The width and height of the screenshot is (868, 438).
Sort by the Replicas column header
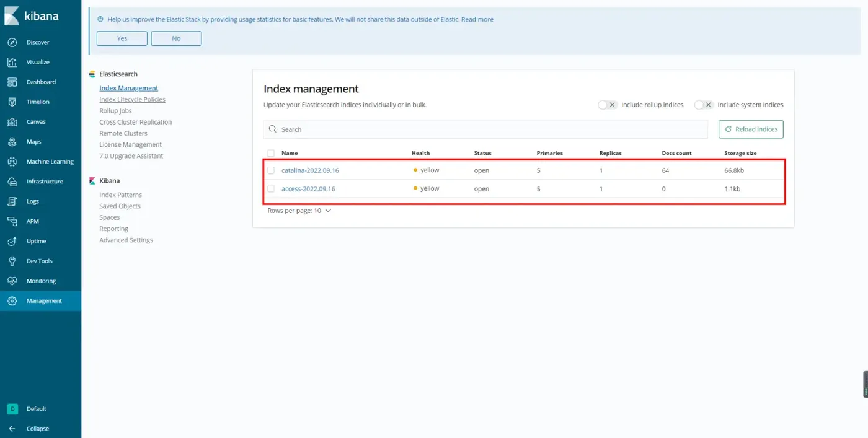tap(611, 153)
